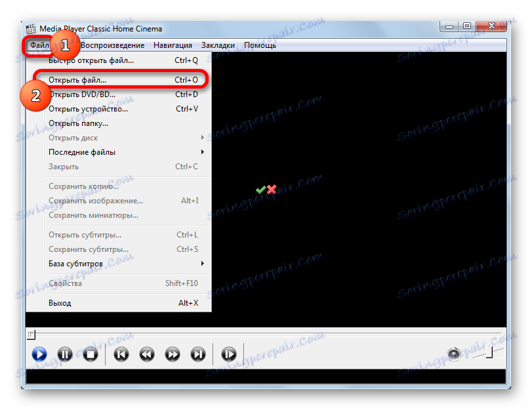
Task: Click the Stop button
Action: [x=91, y=354]
